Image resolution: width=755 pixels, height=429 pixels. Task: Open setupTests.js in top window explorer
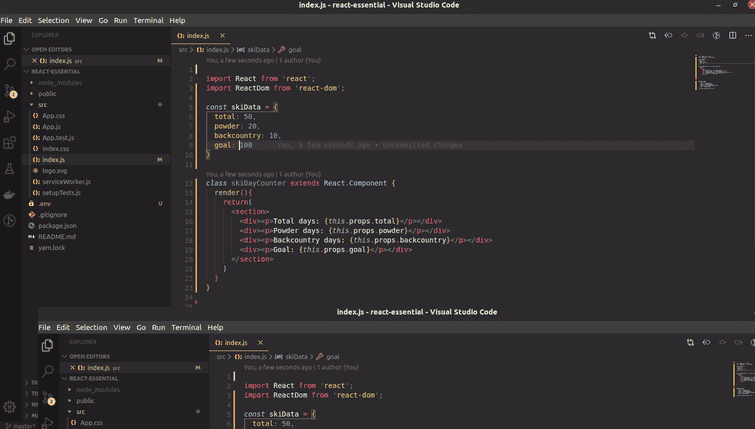[x=61, y=193]
